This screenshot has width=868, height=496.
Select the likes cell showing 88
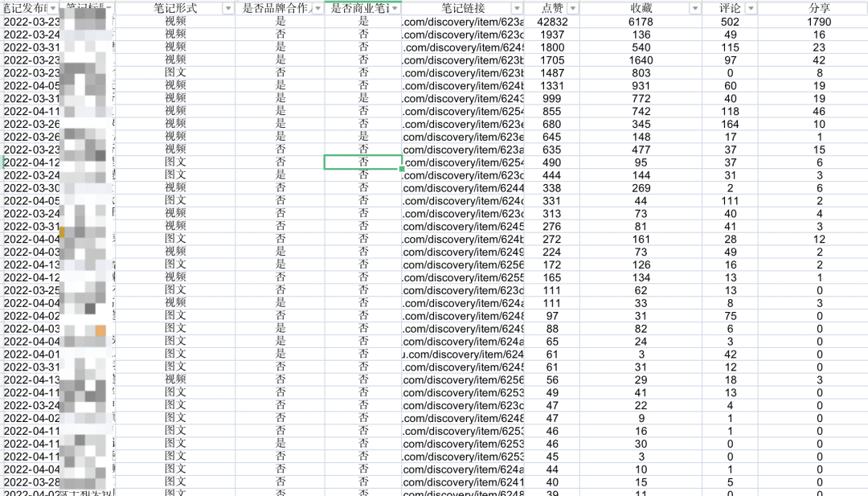click(552, 328)
